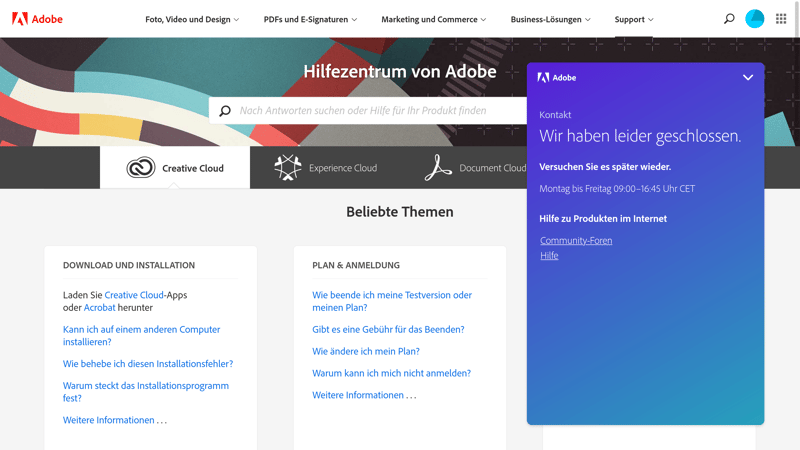Click the Document Cloud Acrobat icon
Screen dimensions: 800x450
coord(438,168)
